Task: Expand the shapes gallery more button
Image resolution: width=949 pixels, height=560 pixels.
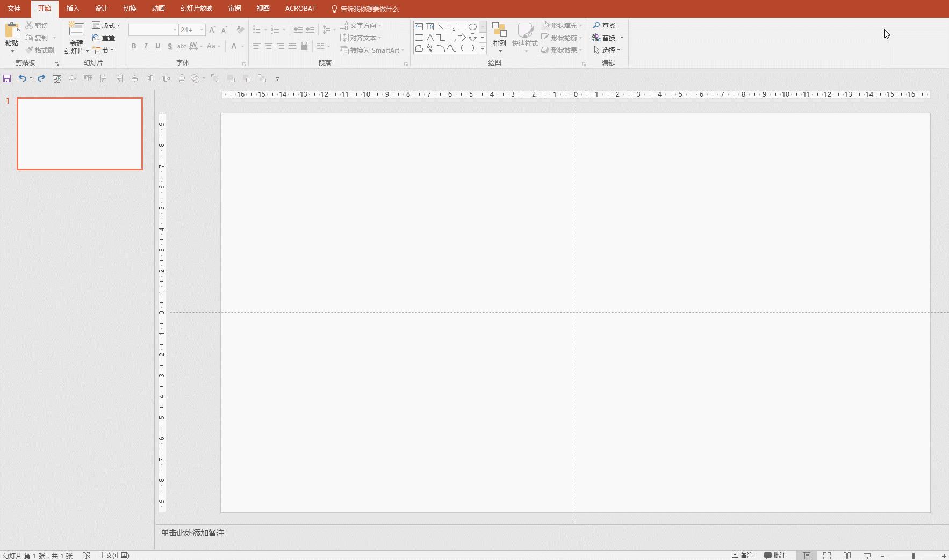Action: point(483,49)
